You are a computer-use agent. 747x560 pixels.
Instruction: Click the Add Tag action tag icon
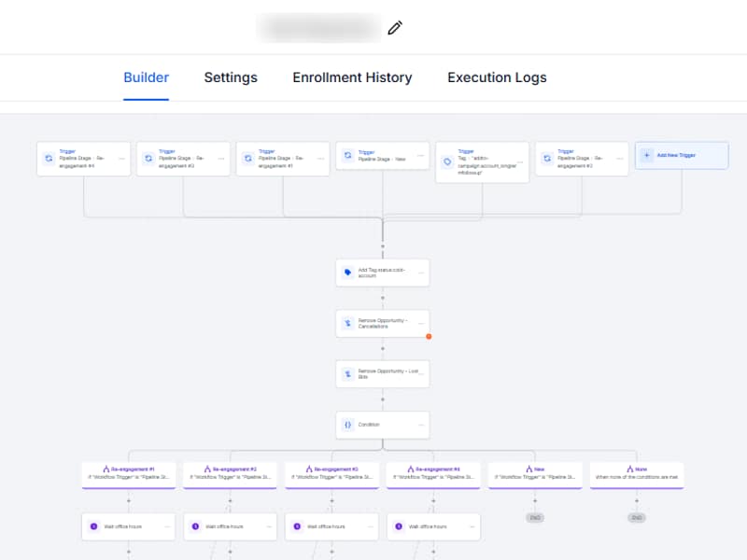click(x=347, y=273)
